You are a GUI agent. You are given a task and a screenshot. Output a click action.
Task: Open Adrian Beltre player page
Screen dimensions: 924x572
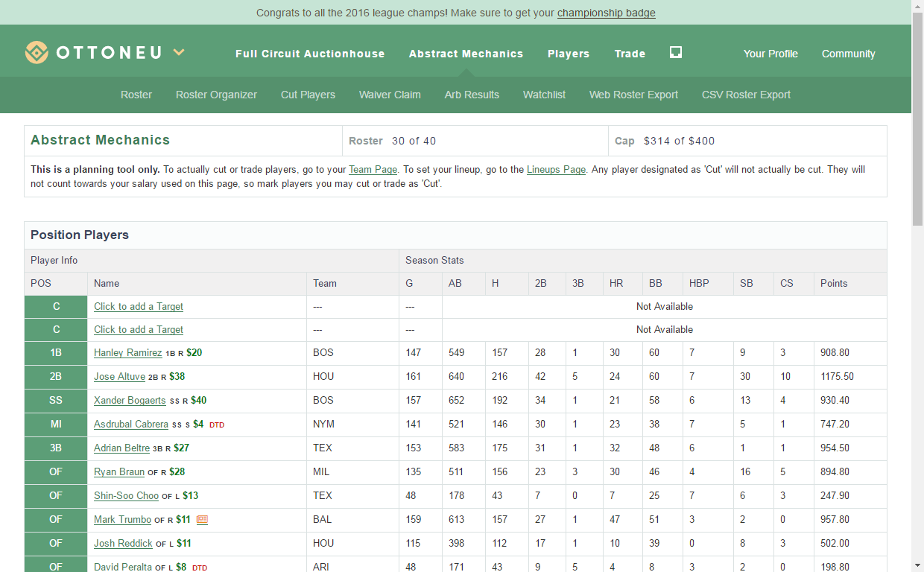click(121, 448)
